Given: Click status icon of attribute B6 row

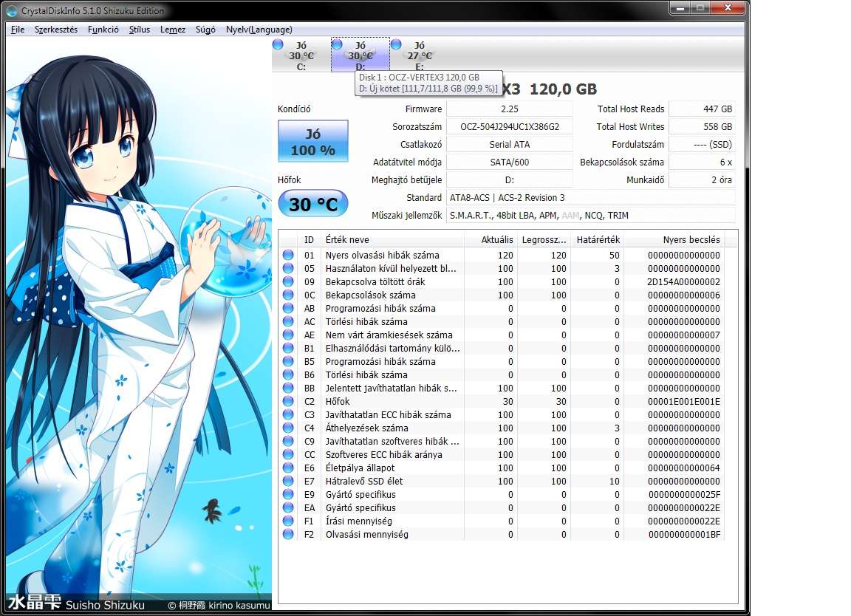Looking at the screenshot, I should click(288, 374).
